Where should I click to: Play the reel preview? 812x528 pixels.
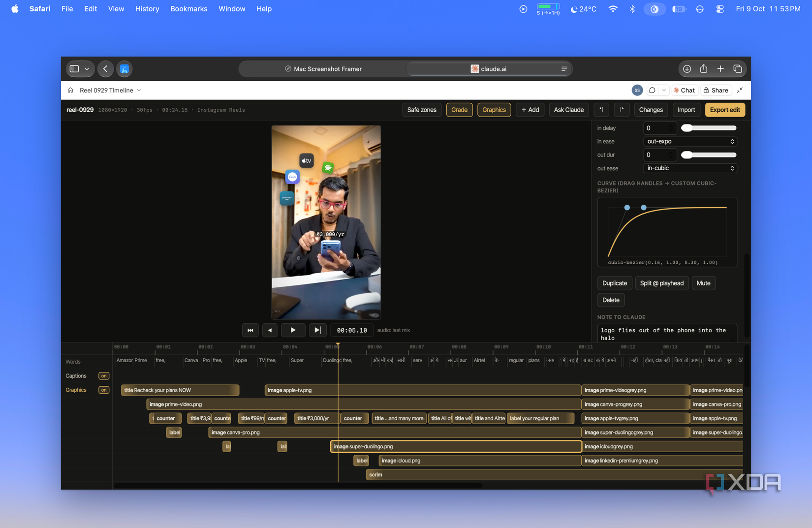pos(293,330)
